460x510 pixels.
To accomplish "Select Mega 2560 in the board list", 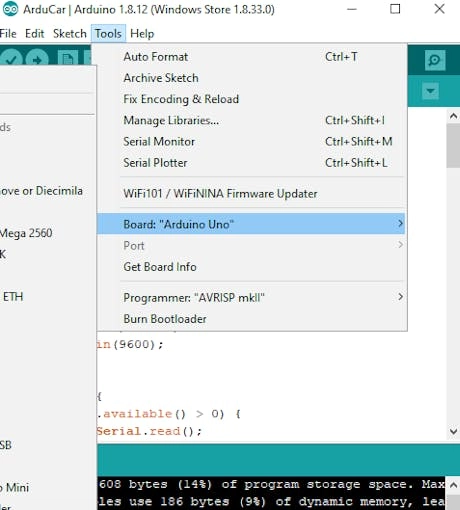I will tap(26, 233).
